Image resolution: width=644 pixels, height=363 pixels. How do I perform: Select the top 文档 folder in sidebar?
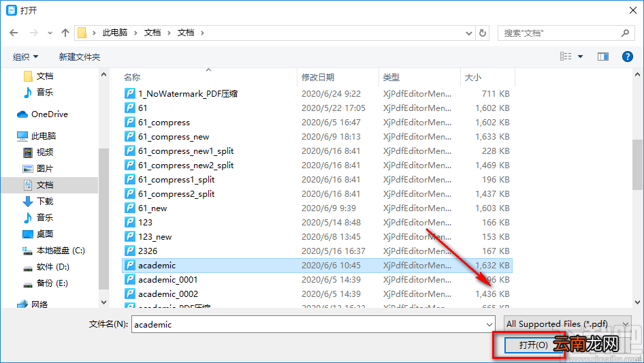(45, 76)
